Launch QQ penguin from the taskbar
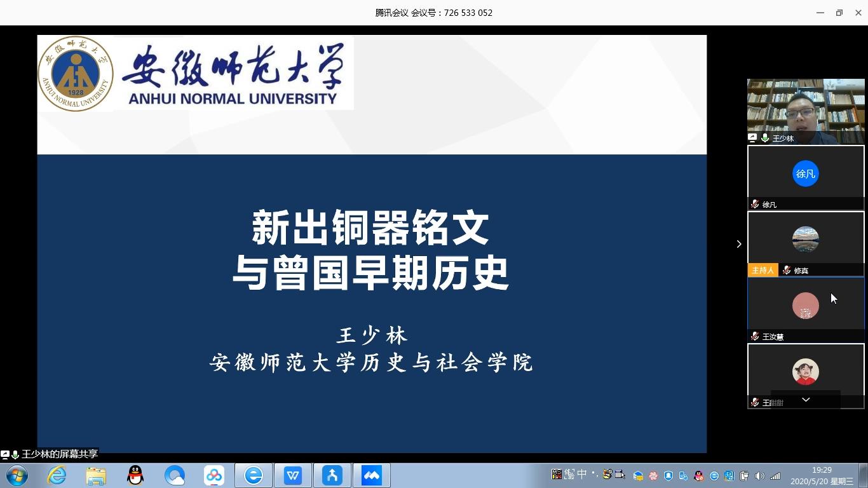The height and width of the screenshot is (488, 868). click(x=135, y=475)
